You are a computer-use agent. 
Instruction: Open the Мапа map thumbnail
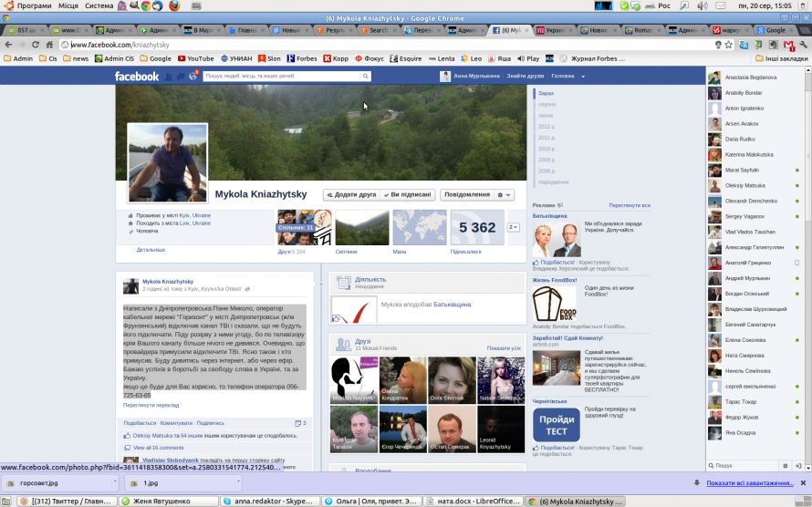pos(420,227)
